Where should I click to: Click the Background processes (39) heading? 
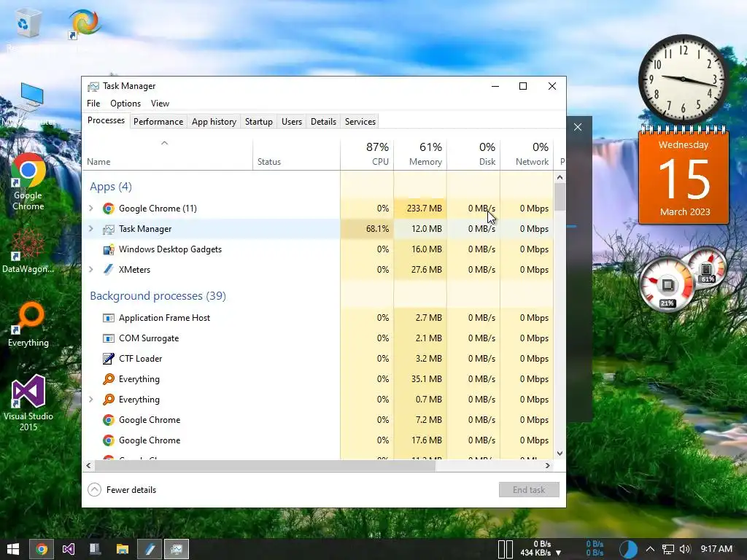pyautogui.click(x=158, y=296)
